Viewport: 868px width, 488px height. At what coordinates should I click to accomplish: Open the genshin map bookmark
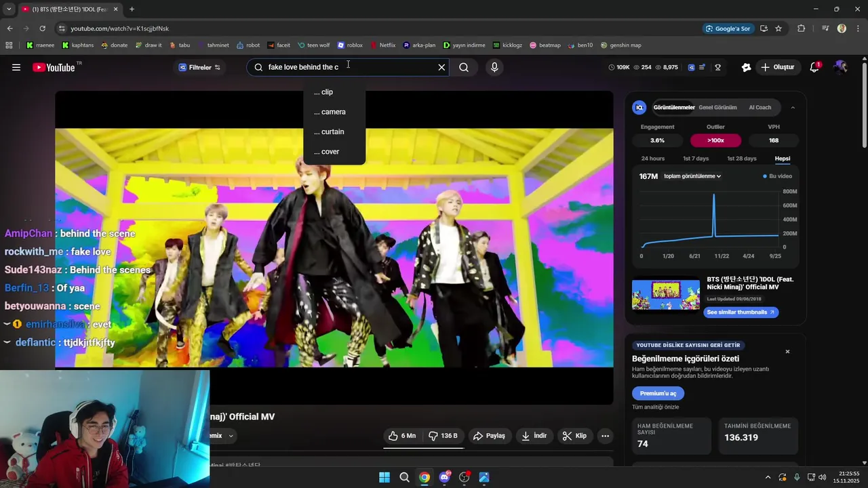(620, 45)
